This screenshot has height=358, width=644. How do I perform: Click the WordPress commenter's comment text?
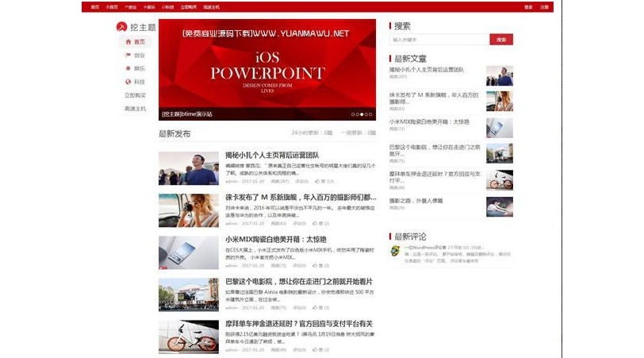coord(458,257)
